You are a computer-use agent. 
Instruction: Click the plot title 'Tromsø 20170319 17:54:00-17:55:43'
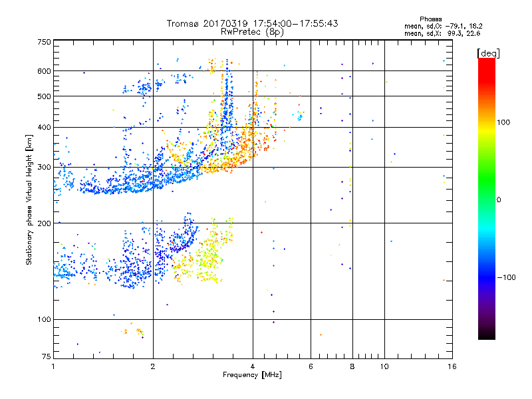pos(252,23)
